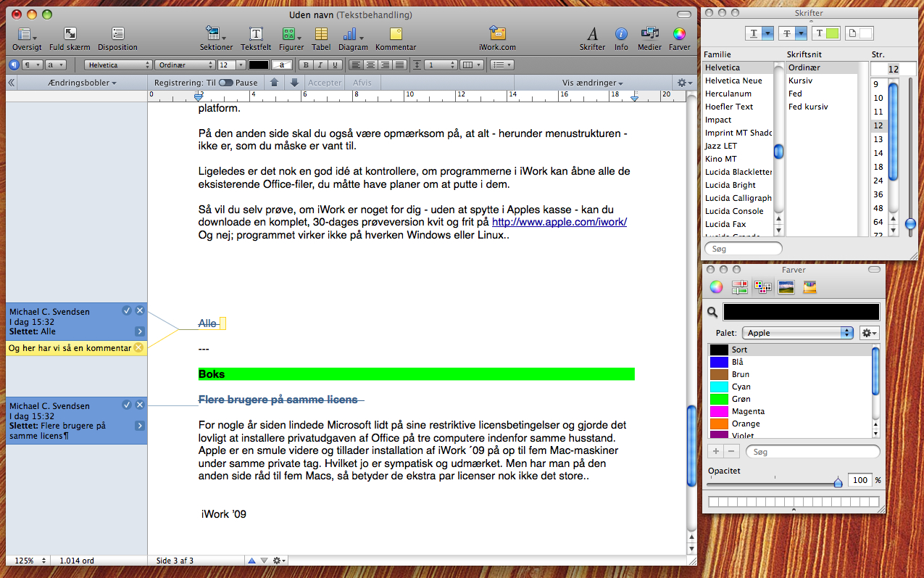Center text in format bar
The image size is (924, 578).
click(370, 65)
